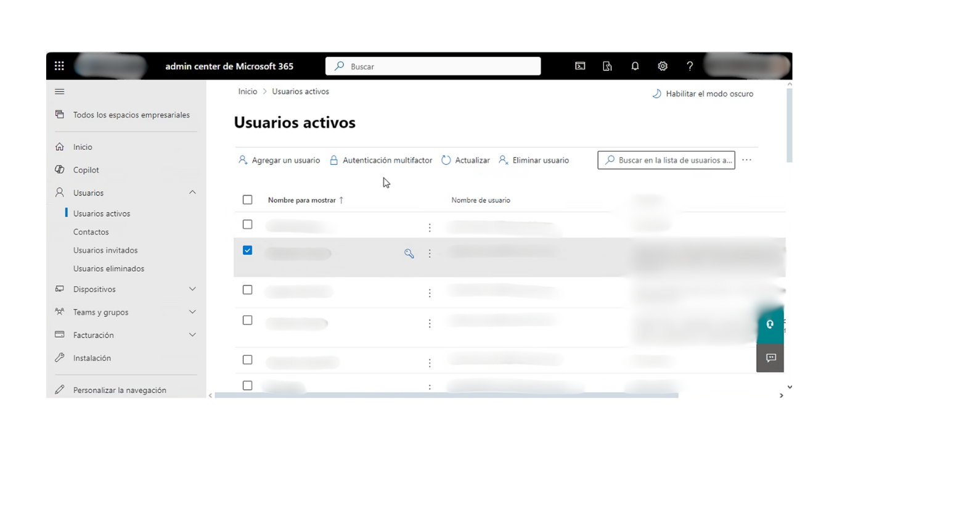Expand the Dispositivos navigation section
Image resolution: width=980 pixels, height=515 pixels.
(x=192, y=289)
